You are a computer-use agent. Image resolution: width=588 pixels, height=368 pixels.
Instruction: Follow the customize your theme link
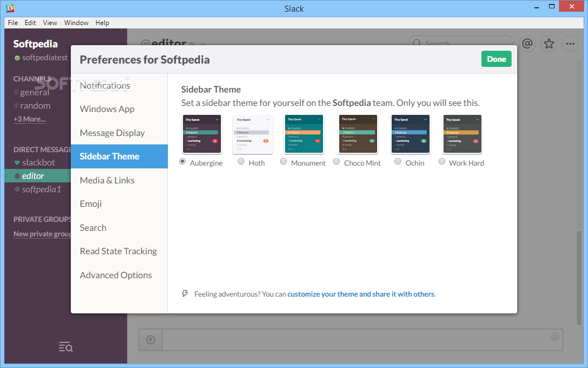point(361,294)
